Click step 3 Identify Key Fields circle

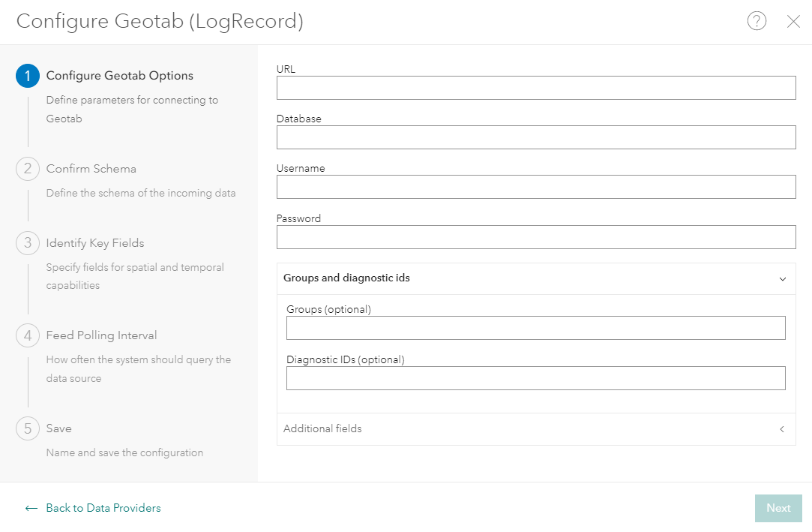[28, 242]
